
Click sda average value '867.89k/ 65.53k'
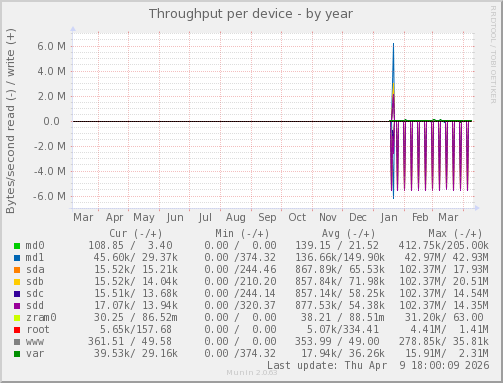click(x=340, y=270)
